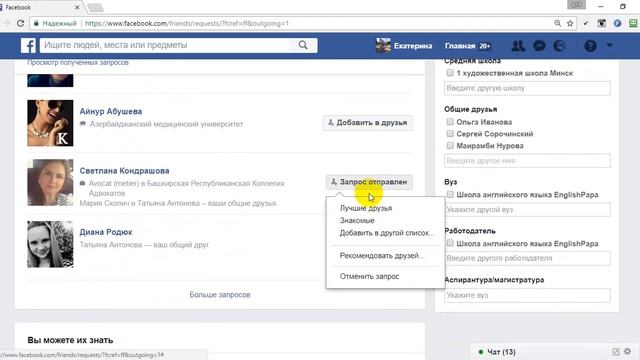
Task: Choose Добавить в другой список option
Action: coord(387,233)
